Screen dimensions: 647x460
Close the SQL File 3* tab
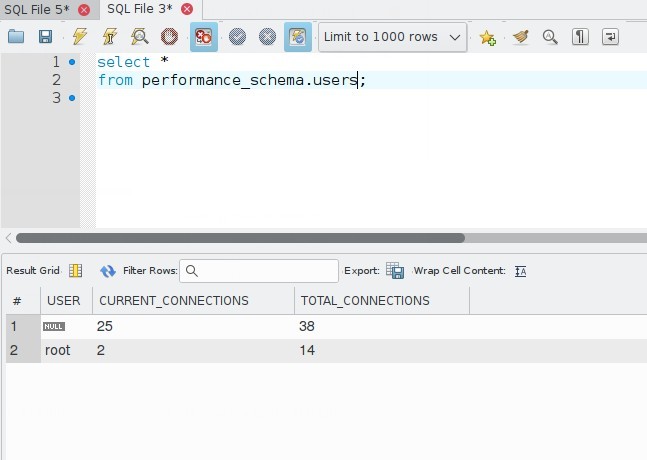(x=187, y=9)
